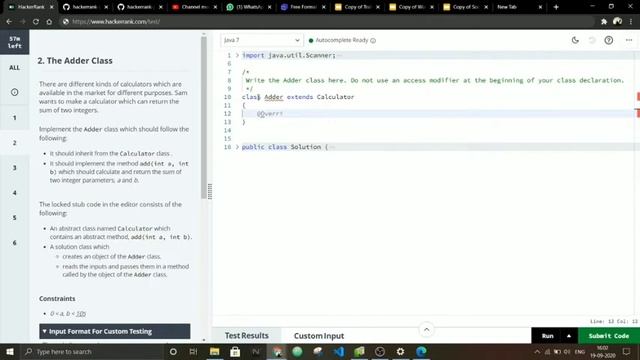Reload the page with the refresh icon
The width and height of the screenshot is (640, 360).
[x=36, y=22]
